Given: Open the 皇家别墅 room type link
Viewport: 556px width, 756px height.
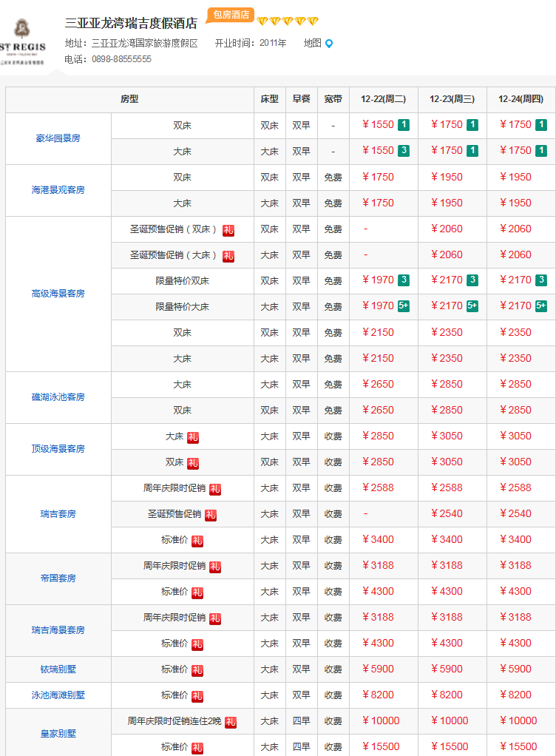Looking at the screenshot, I should click(58, 734).
